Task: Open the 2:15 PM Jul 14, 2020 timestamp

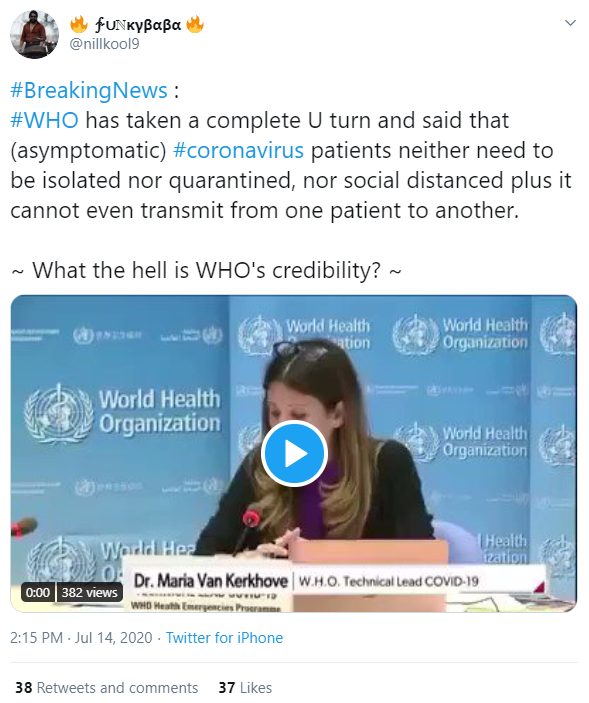Action: (x=81, y=638)
